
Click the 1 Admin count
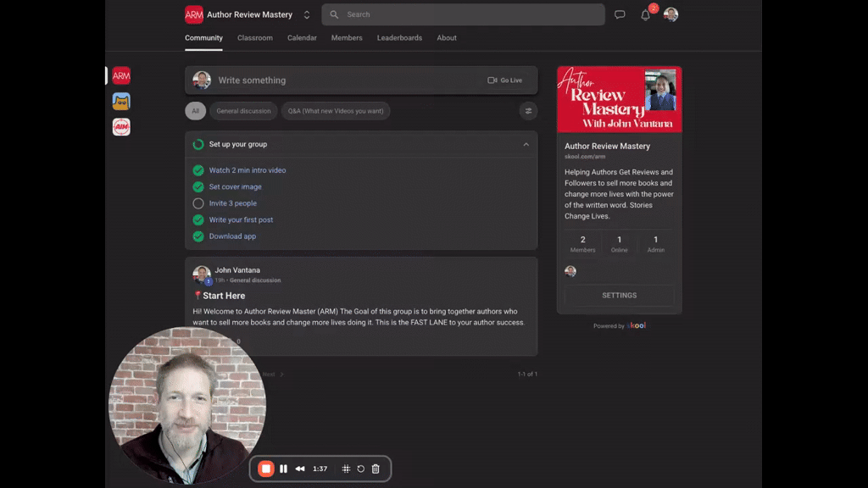[655, 243]
